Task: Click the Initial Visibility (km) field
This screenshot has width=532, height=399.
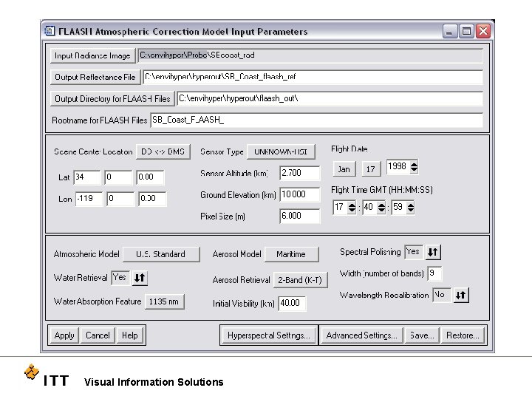Action: point(292,303)
